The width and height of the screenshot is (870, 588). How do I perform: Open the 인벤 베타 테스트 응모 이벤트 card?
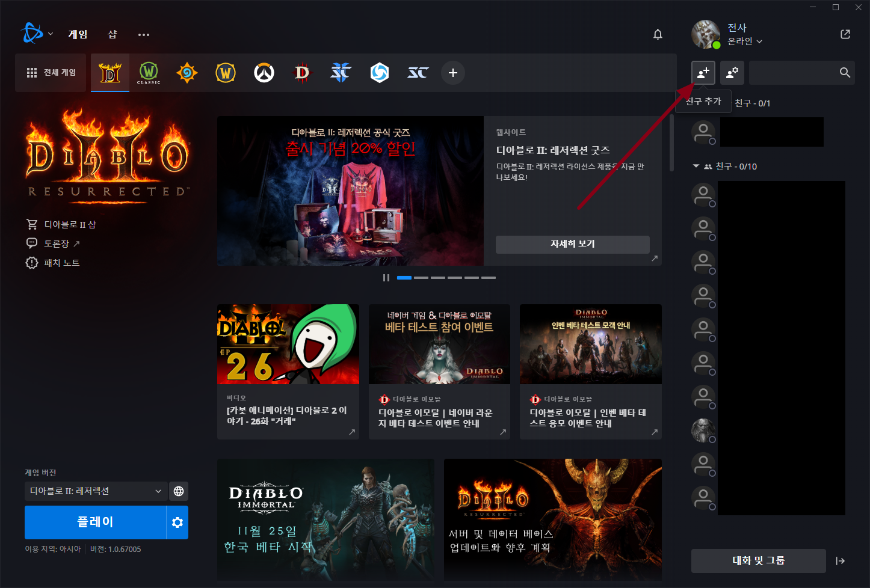(591, 372)
